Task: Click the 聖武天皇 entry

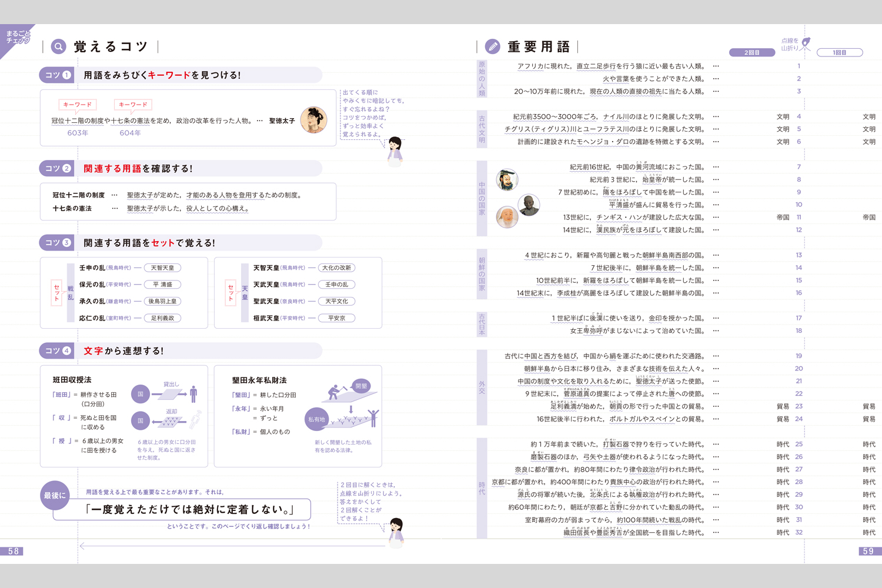Action: click(x=266, y=301)
